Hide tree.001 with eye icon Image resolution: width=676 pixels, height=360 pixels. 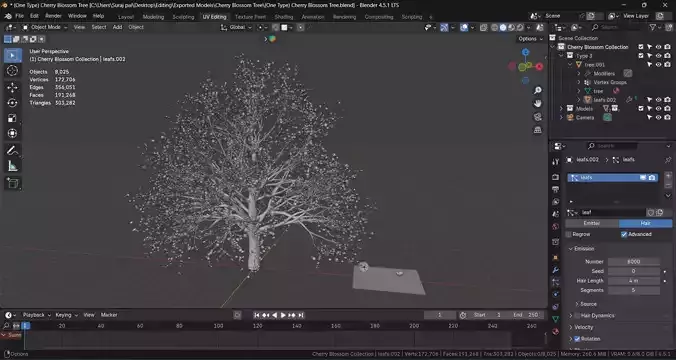(658, 65)
